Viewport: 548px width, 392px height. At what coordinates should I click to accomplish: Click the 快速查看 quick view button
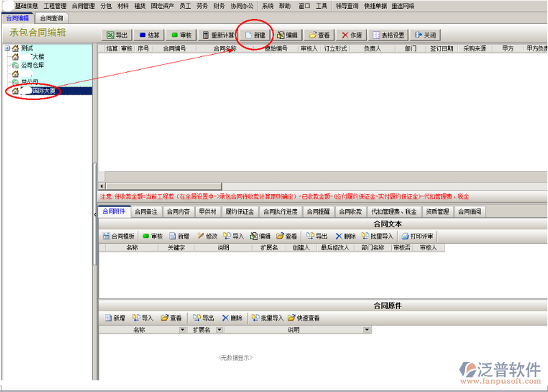click(x=303, y=318)
